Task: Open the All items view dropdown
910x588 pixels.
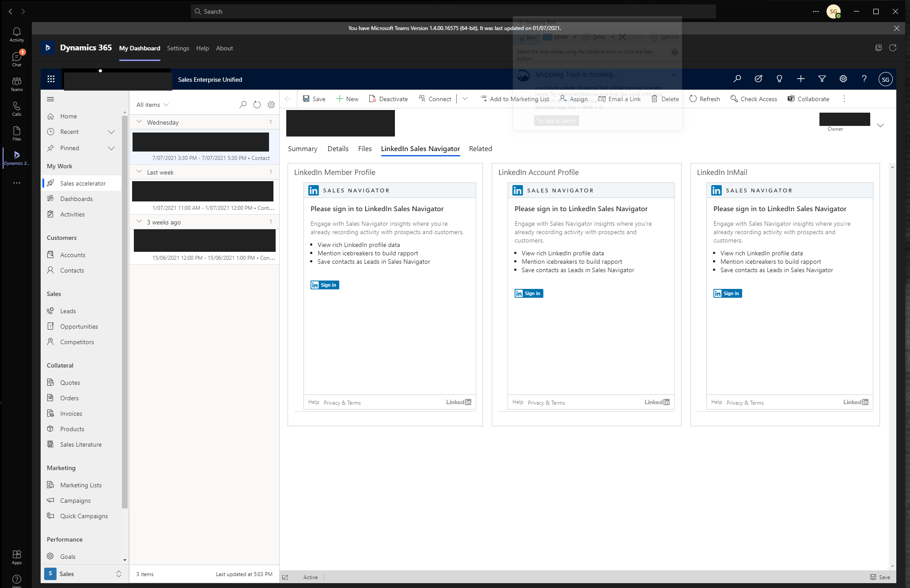Action: [152, 105]
